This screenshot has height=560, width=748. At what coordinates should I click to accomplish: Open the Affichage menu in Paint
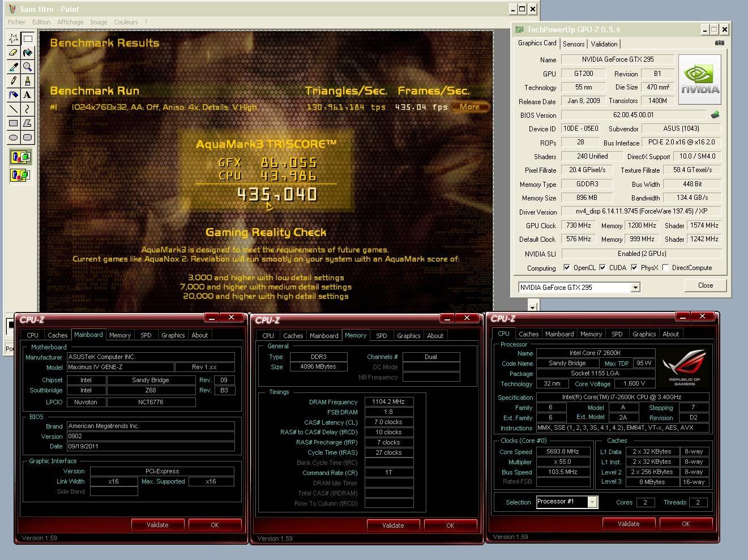tap(70, 22)
